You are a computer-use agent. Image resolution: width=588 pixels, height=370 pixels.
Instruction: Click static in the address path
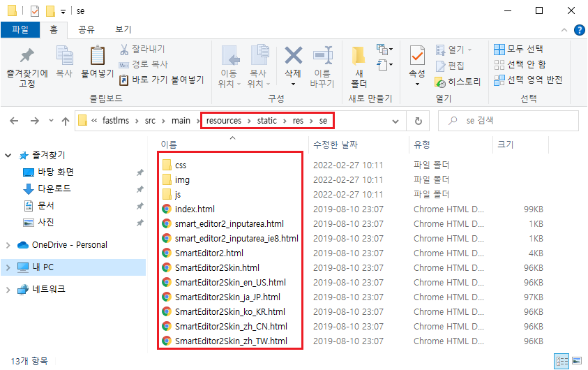tap(267, 121)
